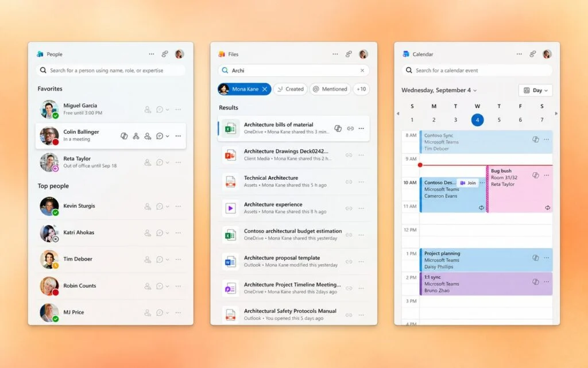Open more options for Katri Ahokas
This screenshot has width=588, height=368.
tap(178, 233)
